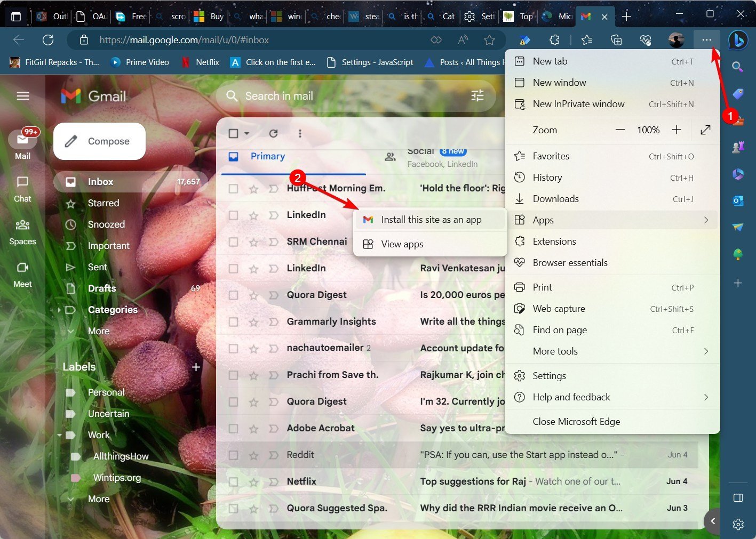The image size is (756, 539).
Task: Create a new label with plus icon
Action: pos(196,367)
